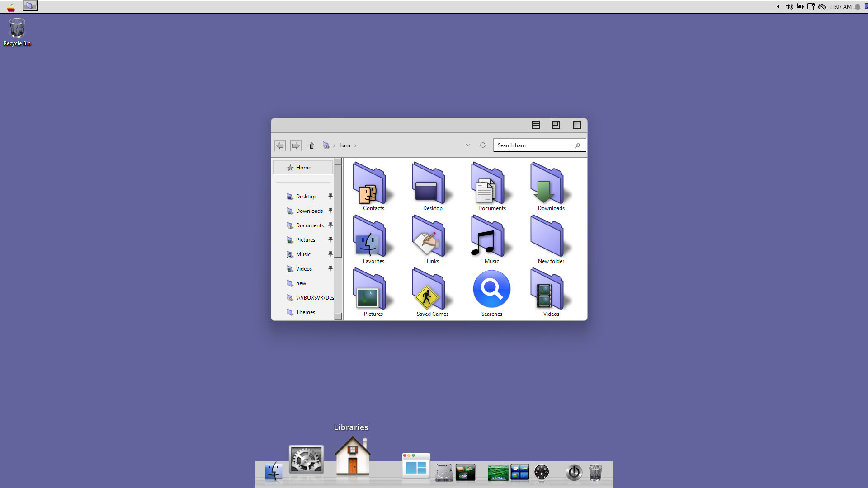Go back using the navigation arrow
The height and width of the screenshot is (488, 868).
280,145
